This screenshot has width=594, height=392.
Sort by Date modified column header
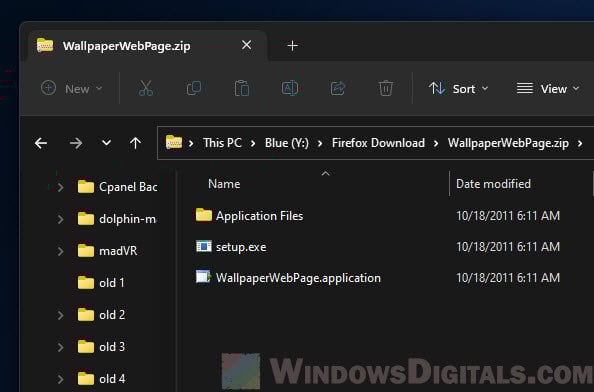(493, 184)
